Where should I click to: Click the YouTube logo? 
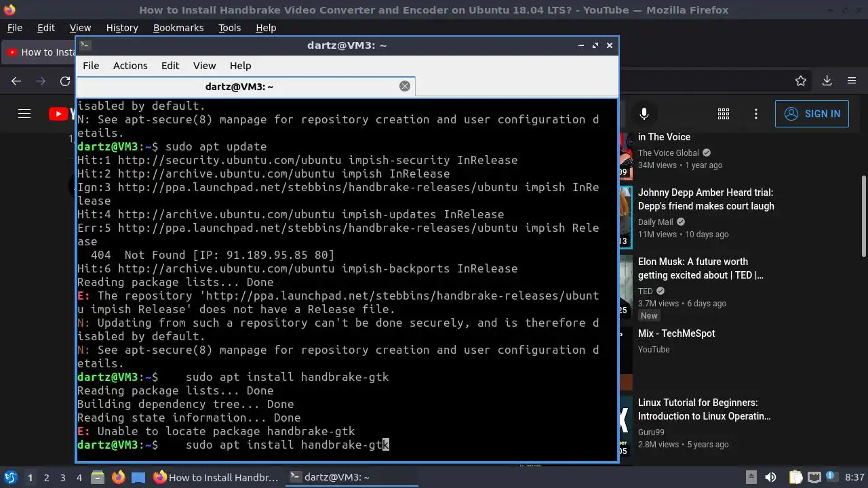[62, 114]
